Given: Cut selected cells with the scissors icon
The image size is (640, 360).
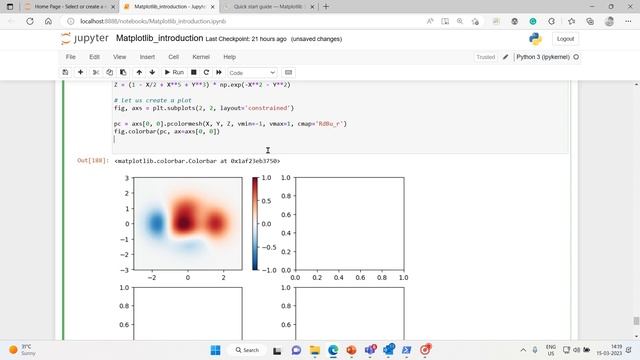Looking at the screenshot, I should click(x=96, y=72).
